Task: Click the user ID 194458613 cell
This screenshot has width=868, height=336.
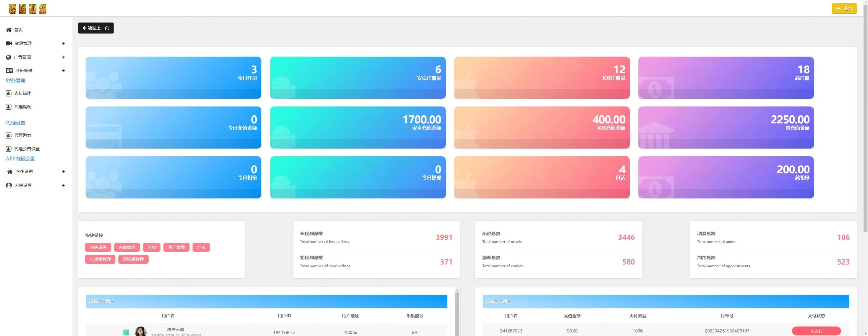Action: (x=284, y=332)
